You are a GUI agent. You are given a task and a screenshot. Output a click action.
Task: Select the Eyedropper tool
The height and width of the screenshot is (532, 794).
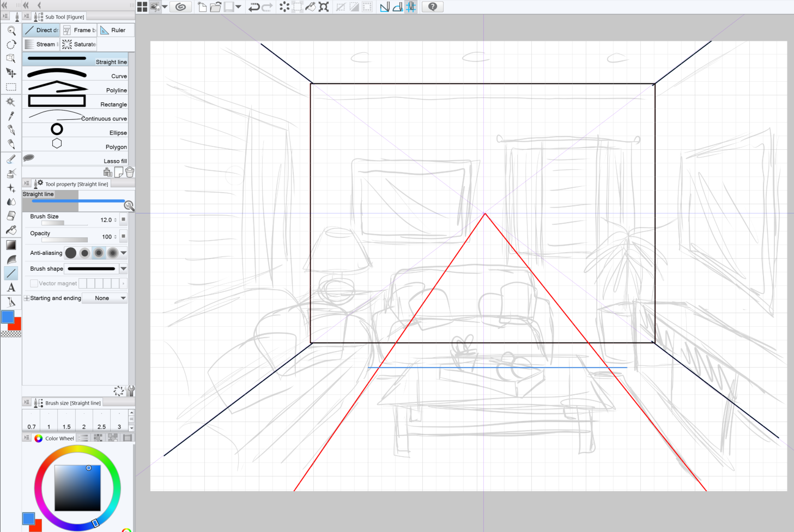(x=11, y=116)
